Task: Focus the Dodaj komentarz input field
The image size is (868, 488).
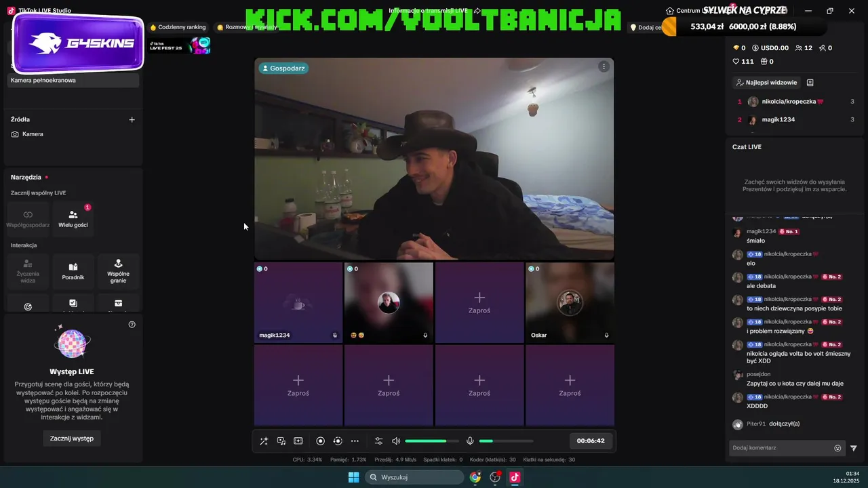Action: pyautogui.click(x=781, y=448)
